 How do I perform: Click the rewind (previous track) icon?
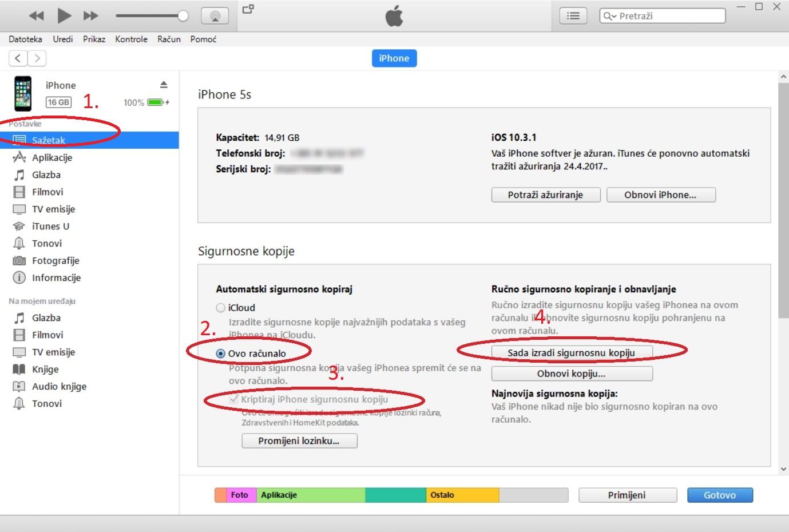coord(37,16)
